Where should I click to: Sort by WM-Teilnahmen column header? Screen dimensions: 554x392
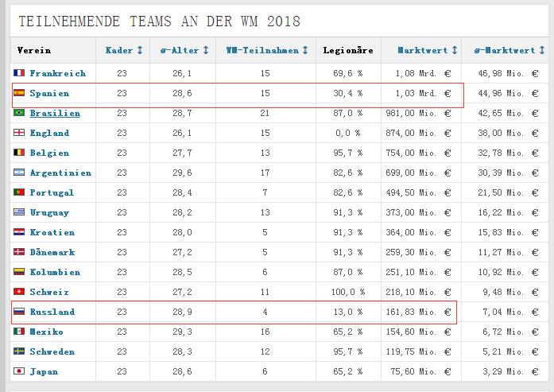tap(265, 50)
